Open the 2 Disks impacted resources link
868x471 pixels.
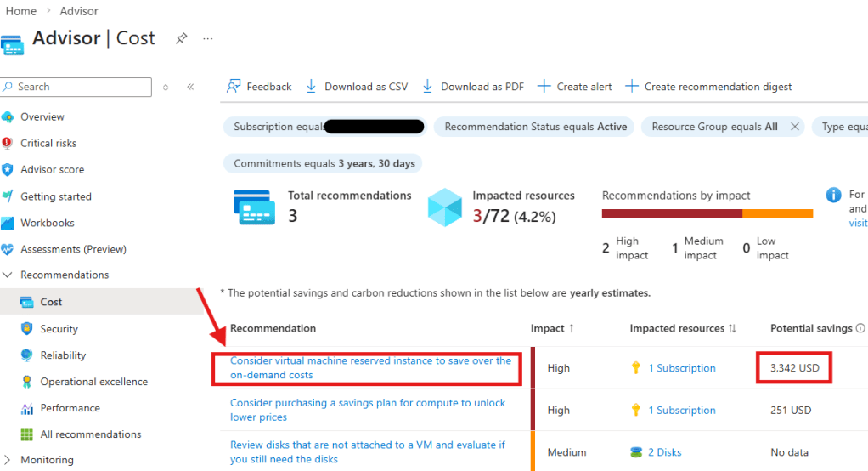(664, 452)
